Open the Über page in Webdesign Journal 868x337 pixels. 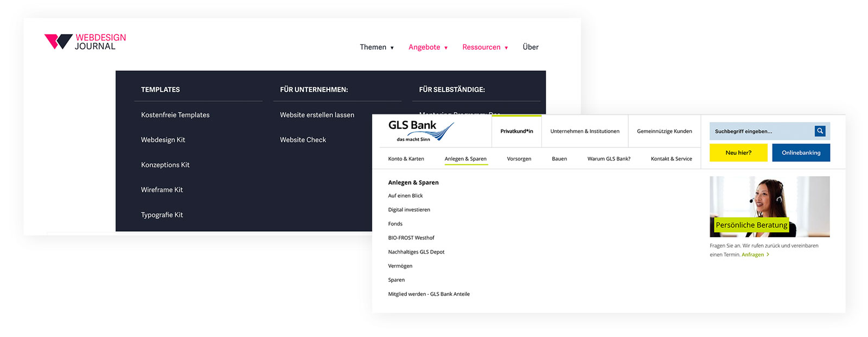[531, 47]
